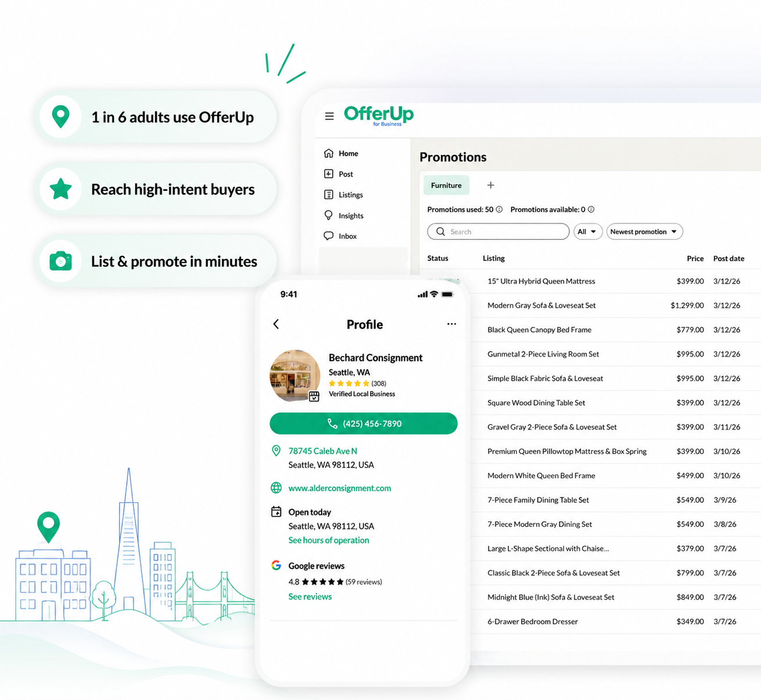Select 15" Ultra Hybrid Queen Mattress listing
The width and height of the screenshot is (761, 700).
pyautogui.click(x=542, y=281)
